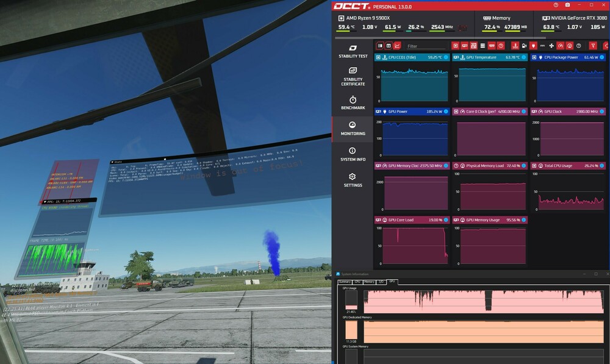
Task: Click the GPU Core Load graph area
Action: (x=415, y=246)
